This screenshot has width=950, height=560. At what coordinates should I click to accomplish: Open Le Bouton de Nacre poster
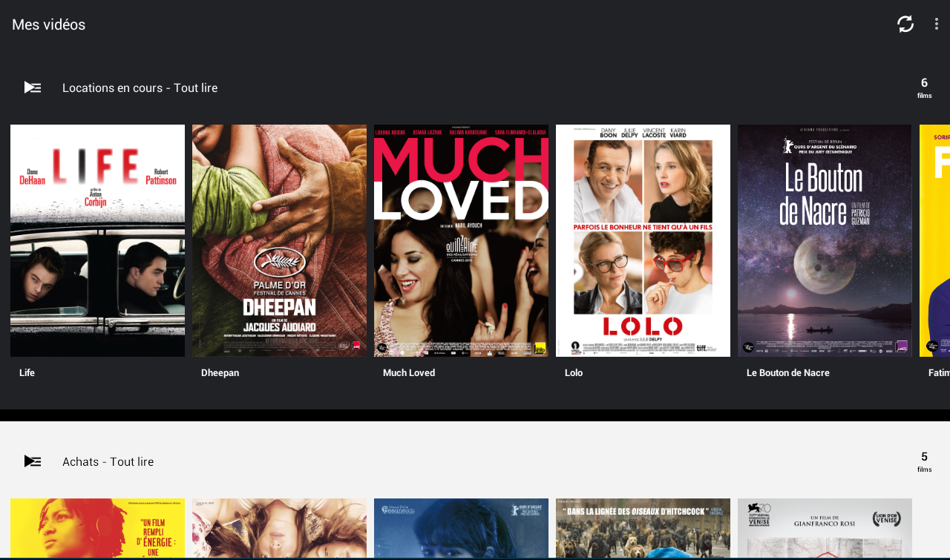coord(825,240)
